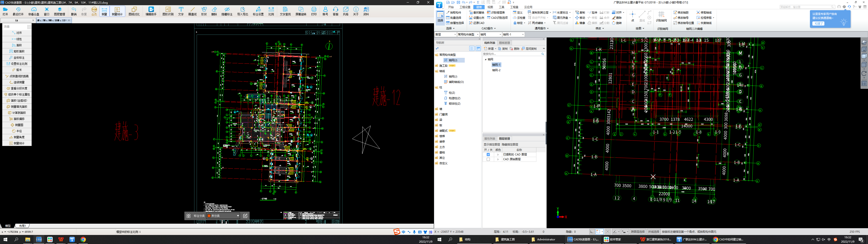868x244 pixels.
Task: Click 点 point draw tool in GTJ2018
Action: pos(632,16)
